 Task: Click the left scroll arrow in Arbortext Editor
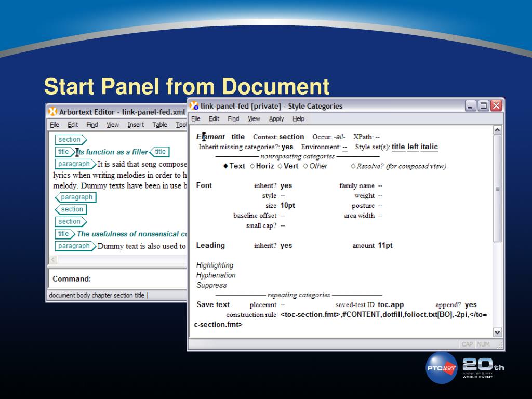click(54, 260)
